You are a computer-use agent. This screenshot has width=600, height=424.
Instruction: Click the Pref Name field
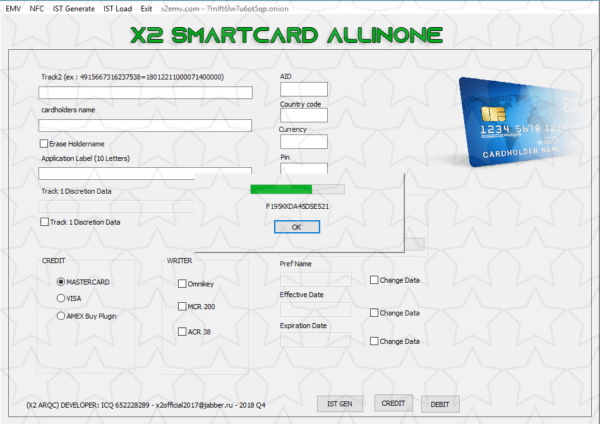click(316, 279)
